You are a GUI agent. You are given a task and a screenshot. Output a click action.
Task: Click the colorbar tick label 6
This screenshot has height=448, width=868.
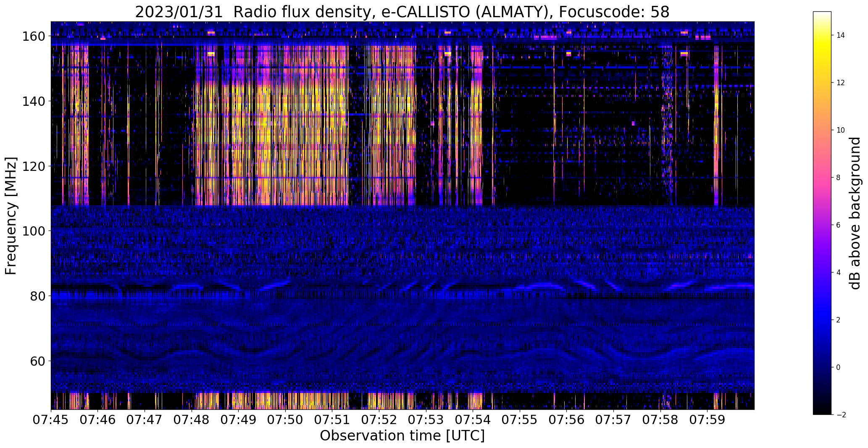tap(839, 225)
